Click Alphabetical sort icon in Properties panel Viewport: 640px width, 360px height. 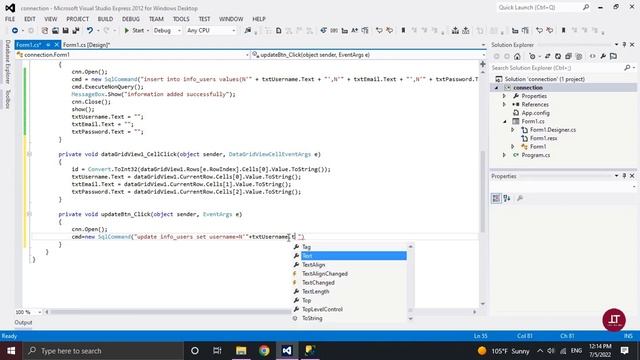(x=507, y=198)
